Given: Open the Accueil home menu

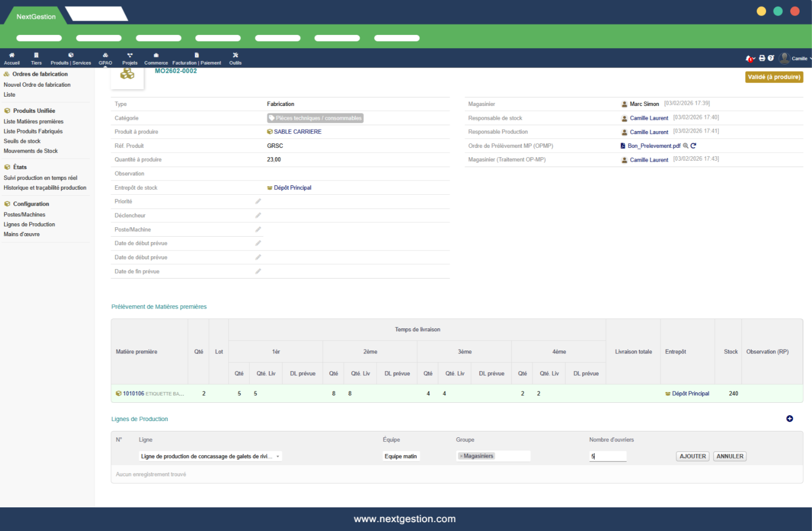Looking at the screenshot, I should pos(12,59).
